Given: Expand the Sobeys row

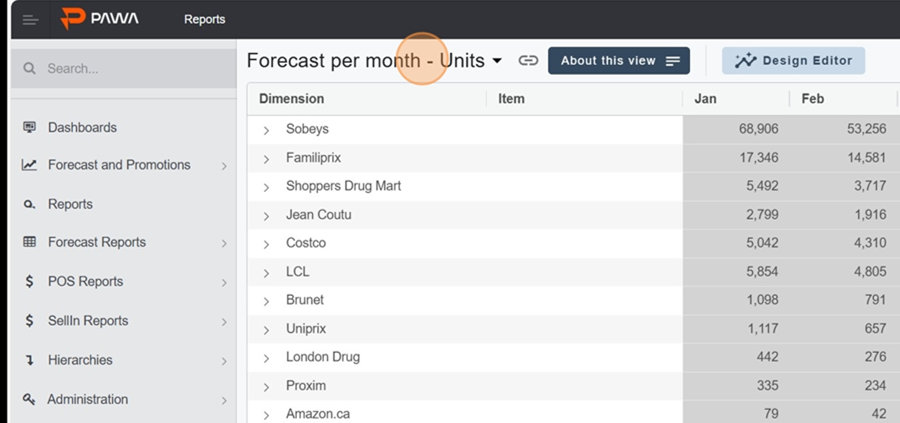Looking at the screenshot, I should [266, 130].
